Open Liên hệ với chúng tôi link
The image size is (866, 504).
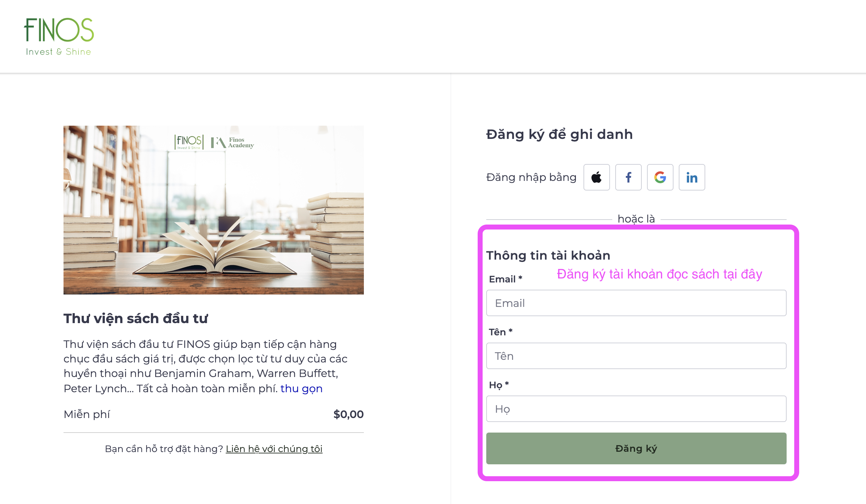point(274,449)
